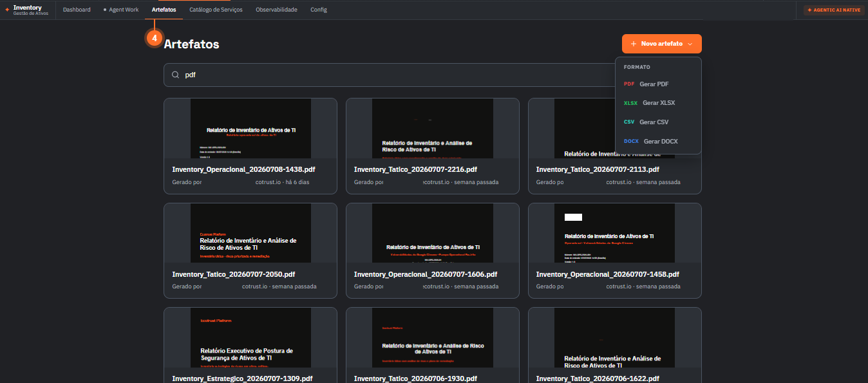The width and height of the screenshot is (868, 383).
Task: Click the Agentic AI Native badge
Action: click(833, 10)
